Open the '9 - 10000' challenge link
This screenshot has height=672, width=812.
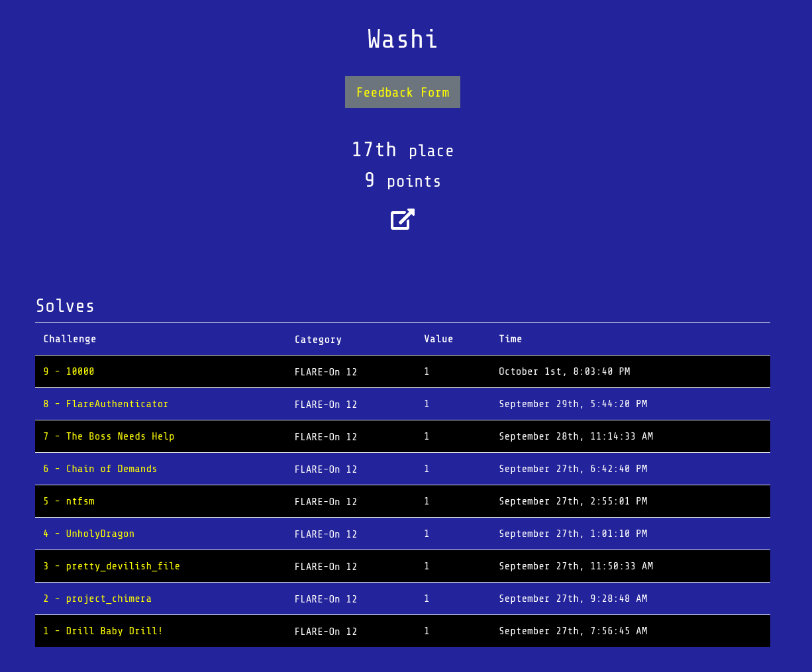coord(69,371)
